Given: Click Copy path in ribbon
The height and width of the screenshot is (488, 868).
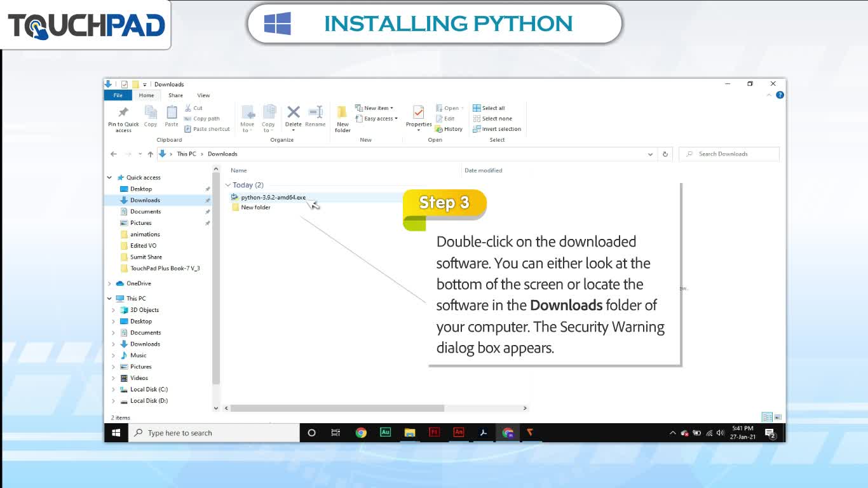Looking at the screenshot, I should (x=202, y=119).
